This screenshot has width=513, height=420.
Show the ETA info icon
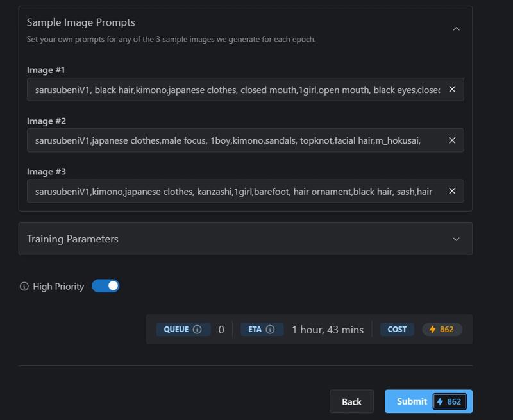pyautogui.click(x=270, y=329)
